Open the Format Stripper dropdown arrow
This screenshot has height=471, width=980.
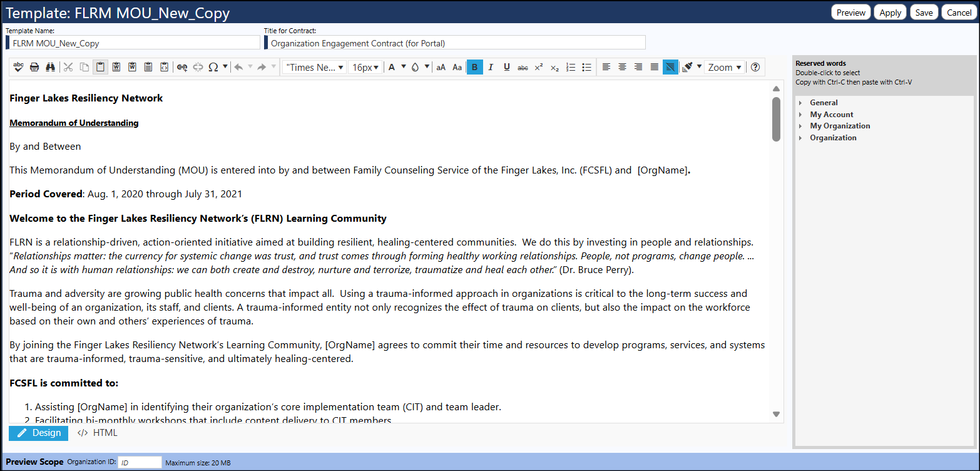click(x=698, y=67)
